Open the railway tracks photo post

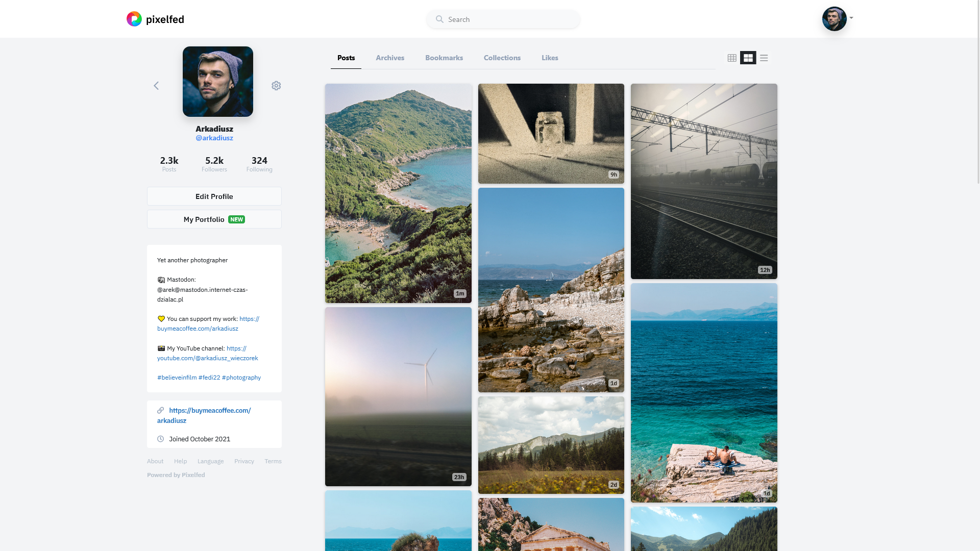coord(704,181)
